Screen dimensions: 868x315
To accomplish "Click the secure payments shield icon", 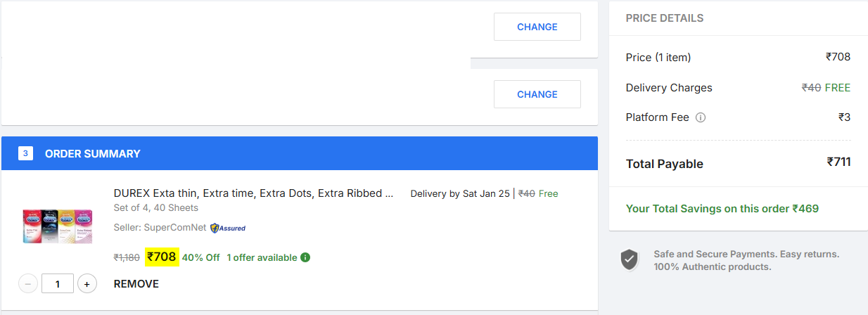I will [x=630, y=259].
